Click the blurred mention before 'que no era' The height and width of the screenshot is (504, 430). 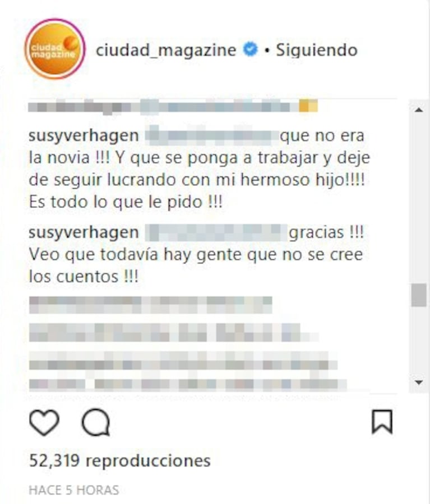coord(212,135)
